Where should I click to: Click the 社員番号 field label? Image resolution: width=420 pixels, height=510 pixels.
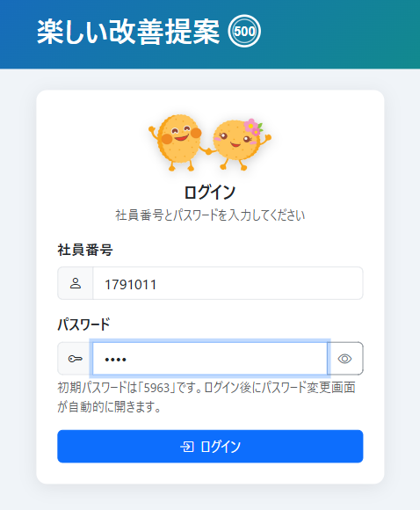click(x=85, y=250)
